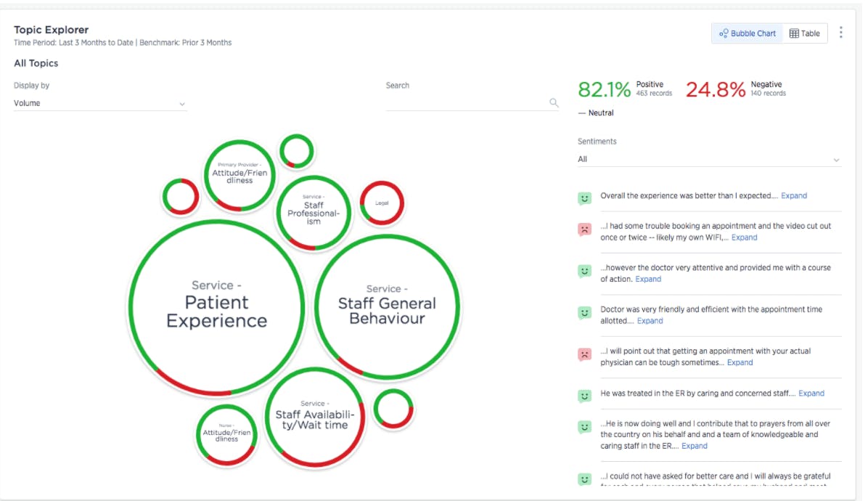The width and height of the screenshot is (868, 501).
Task: Switch to Bubble Chart view
Action: (748, 33)
